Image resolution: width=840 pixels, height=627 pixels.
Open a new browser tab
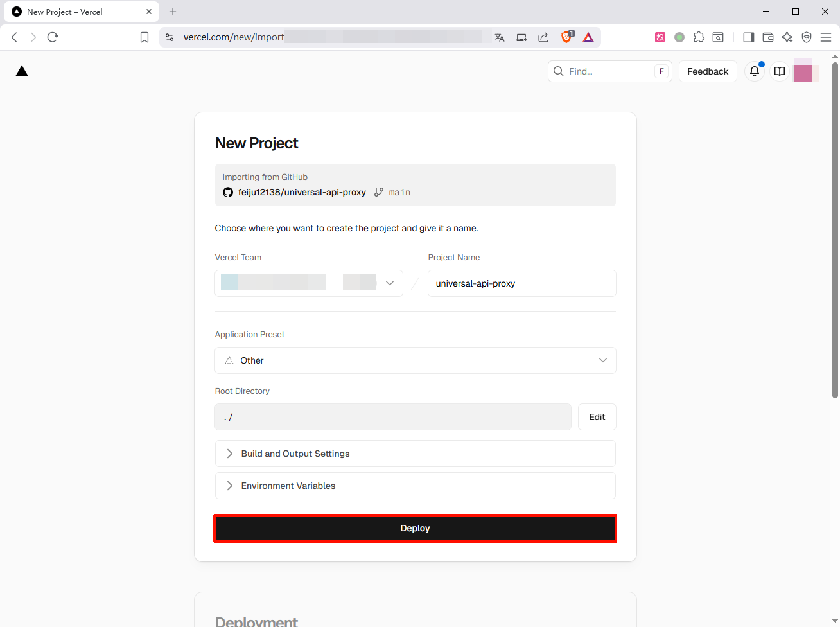click(173, 12)
